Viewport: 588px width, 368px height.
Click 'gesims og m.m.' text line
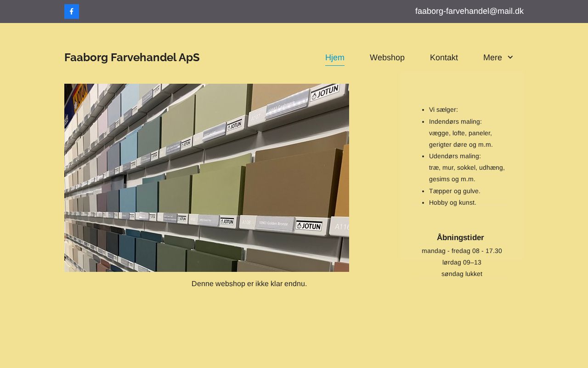point(452,179)
